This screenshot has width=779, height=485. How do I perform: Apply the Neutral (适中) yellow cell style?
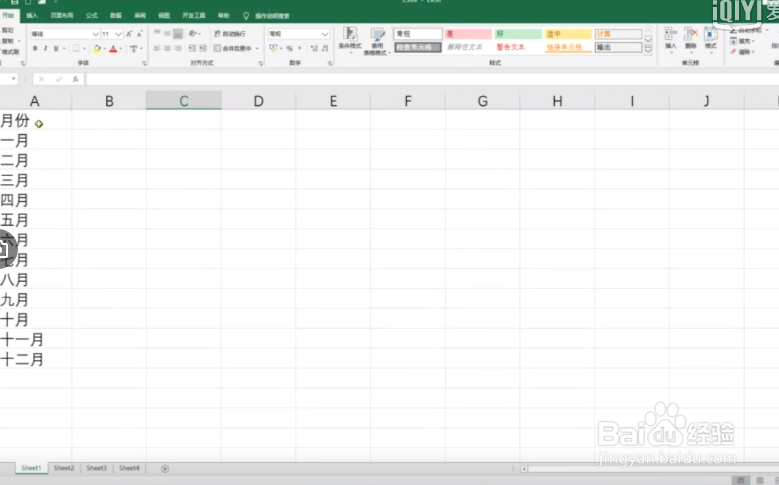tap(568, 34)
